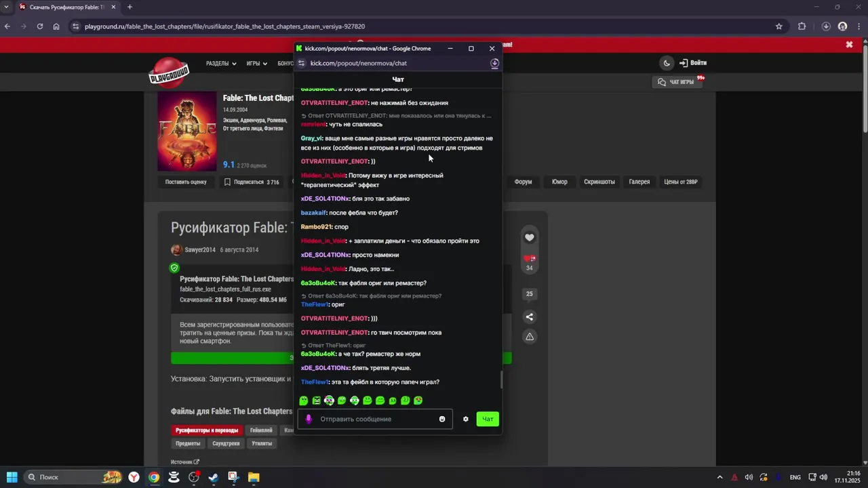Click the purple microphone icon in chat input
Screen dimensions: 868x488
309,419
